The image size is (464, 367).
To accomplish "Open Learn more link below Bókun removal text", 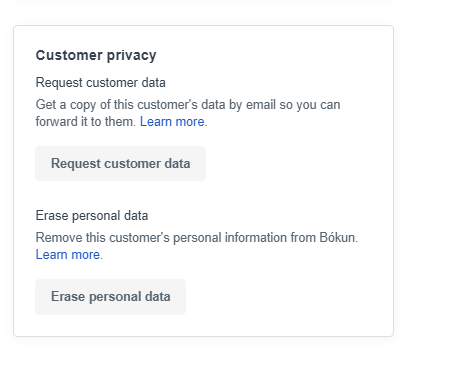I will 69,255.
